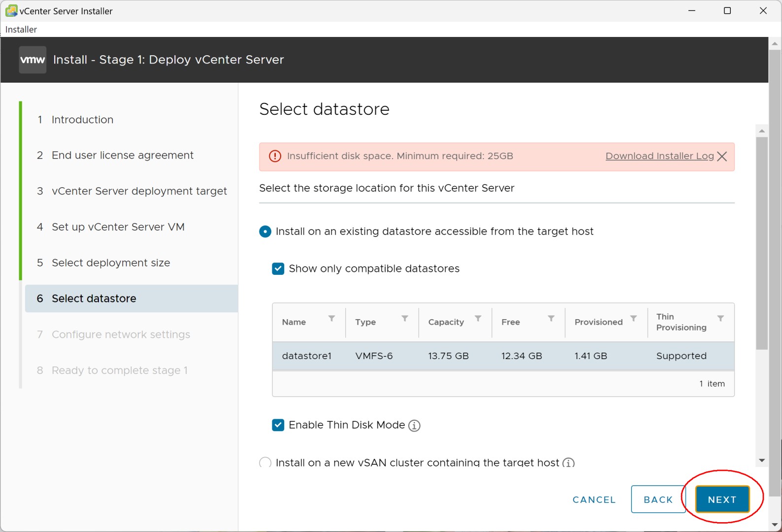Open the Capacity column filter
Image resolution: width=782 pixels, height=532 pixels.
(478, 318)
